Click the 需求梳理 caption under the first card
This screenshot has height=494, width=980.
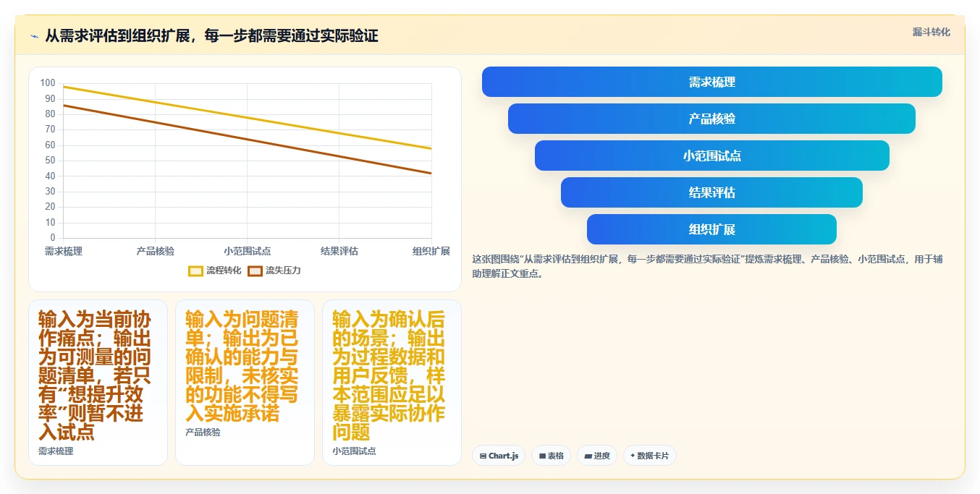(56, 451)
